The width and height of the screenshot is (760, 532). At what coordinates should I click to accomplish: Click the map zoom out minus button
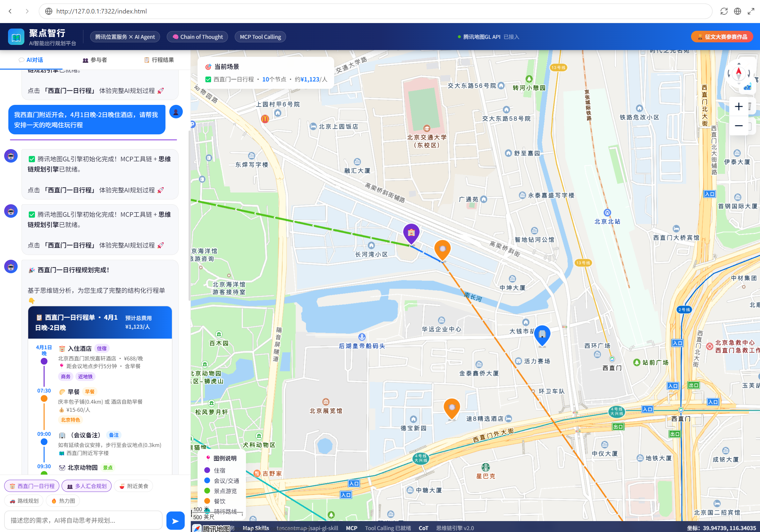(739, 126)
